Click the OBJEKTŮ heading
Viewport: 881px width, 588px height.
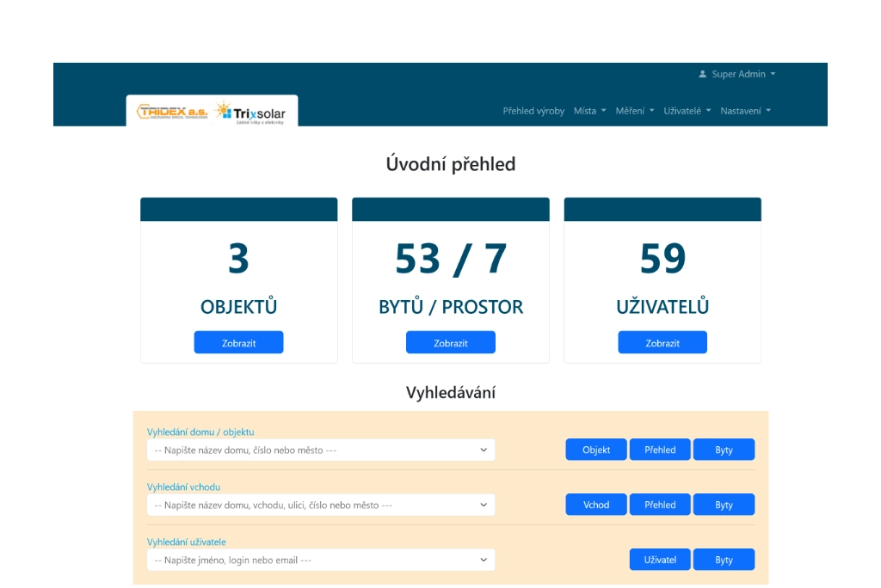239,307
